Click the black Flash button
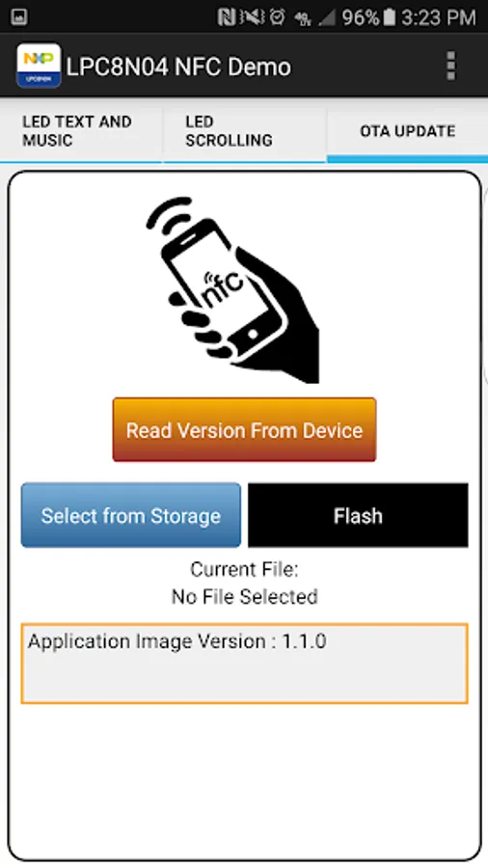The height and width of the screenshot is (868, 488). click(x=358, y=515)
